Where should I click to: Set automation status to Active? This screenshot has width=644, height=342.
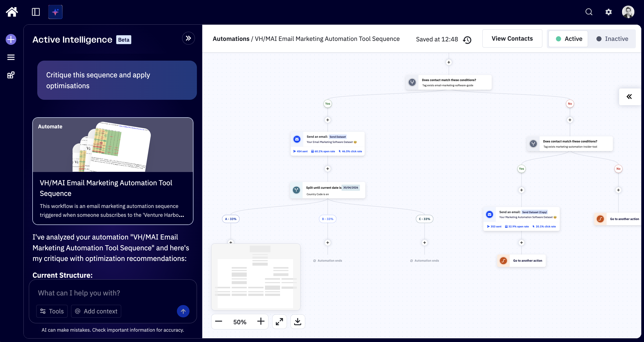tap(568, 39)
